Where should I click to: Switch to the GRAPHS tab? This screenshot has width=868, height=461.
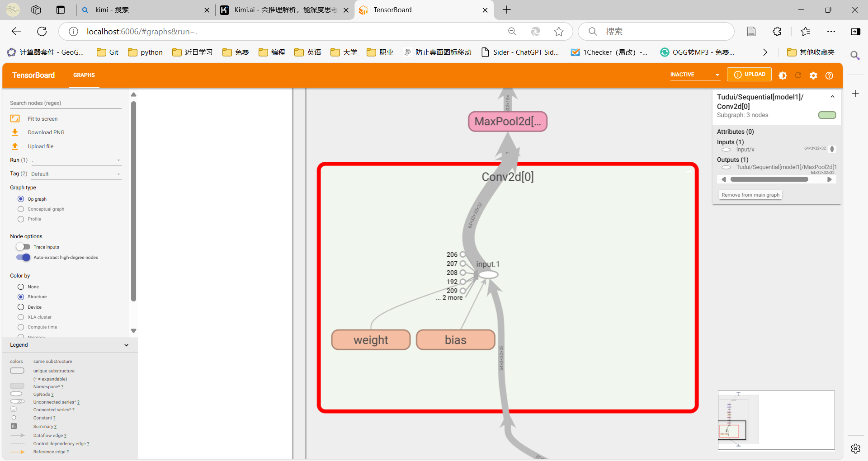tap(84, 75)
